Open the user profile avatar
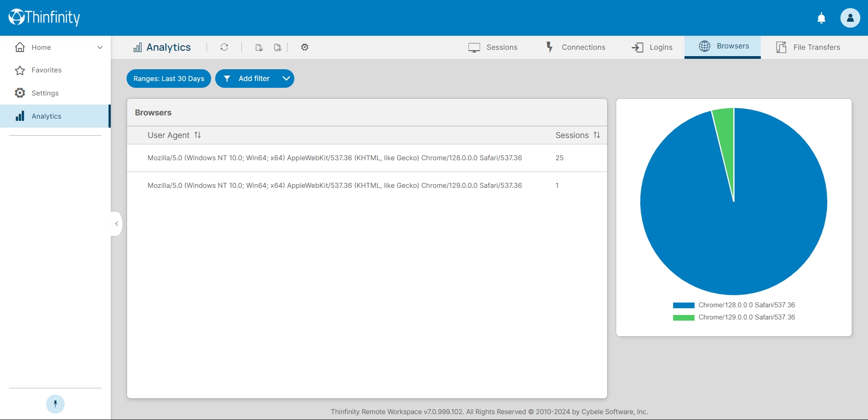 pos(850,18)
